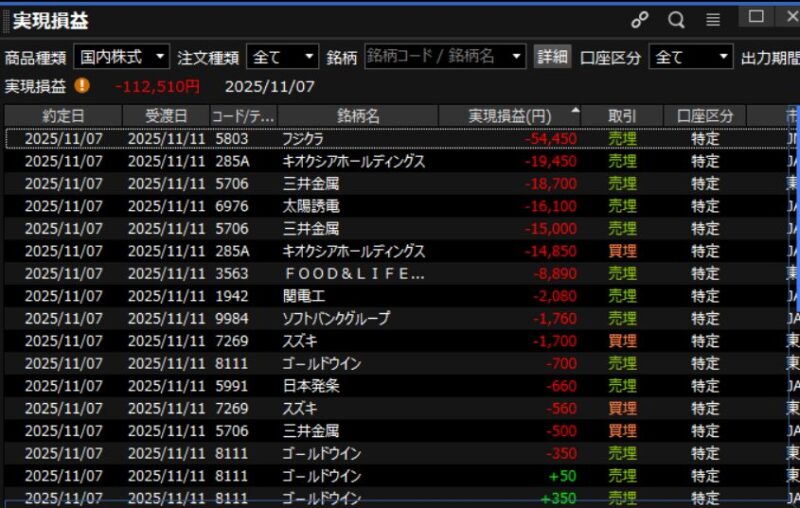Expand the 商品種類 国内株式 dropdown

click(121, 57)
